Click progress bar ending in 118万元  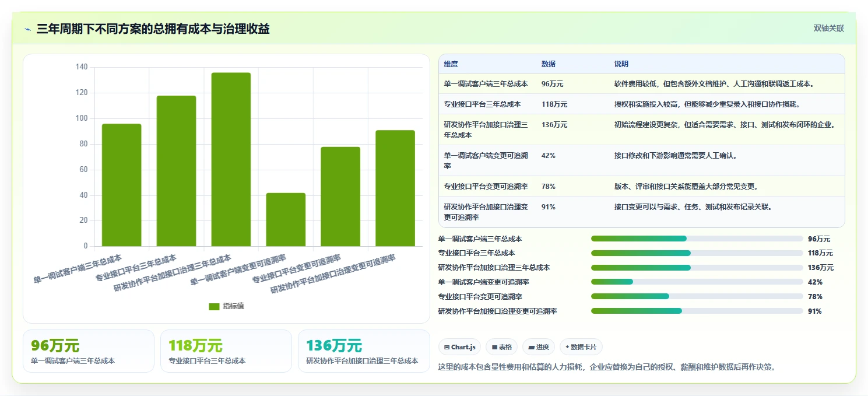coord(697,253)
